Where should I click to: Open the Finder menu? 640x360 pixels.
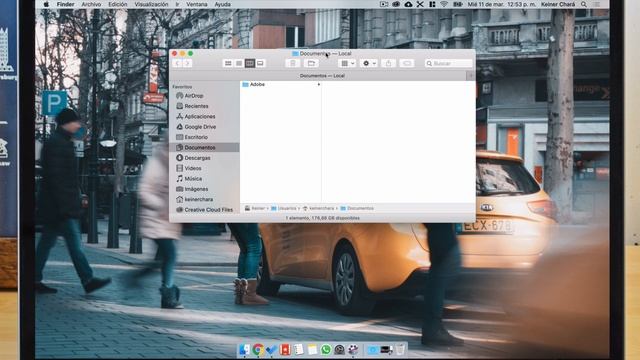pyautogui.click(x=65, y=4)
